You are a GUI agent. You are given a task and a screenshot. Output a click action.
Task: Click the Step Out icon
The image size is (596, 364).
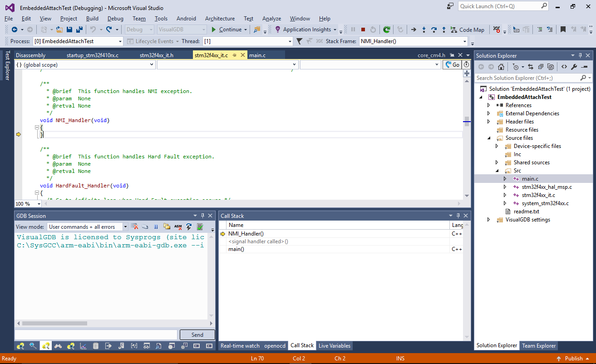click(444, 30)
